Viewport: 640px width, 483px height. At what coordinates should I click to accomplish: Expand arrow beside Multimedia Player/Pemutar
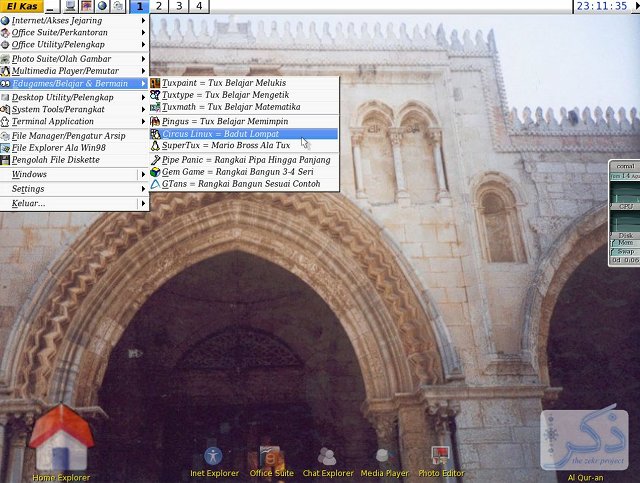[143, 71]
